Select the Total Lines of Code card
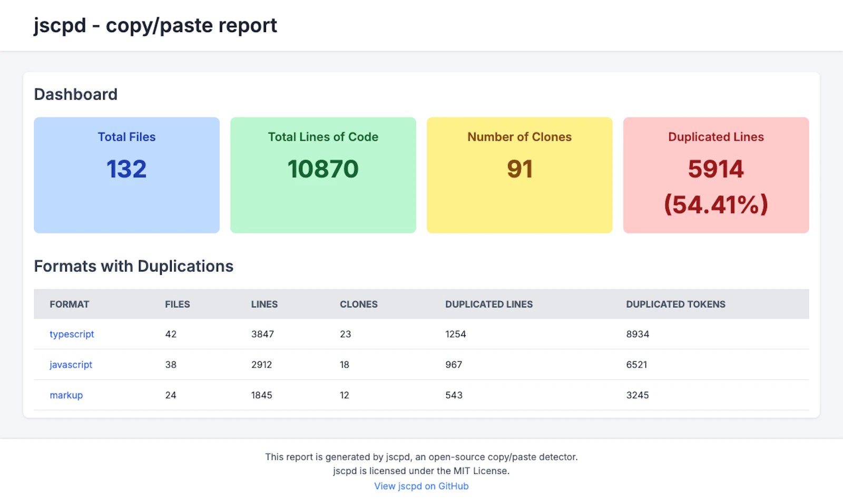Screen dimensions: 843x504 point(323,175)
